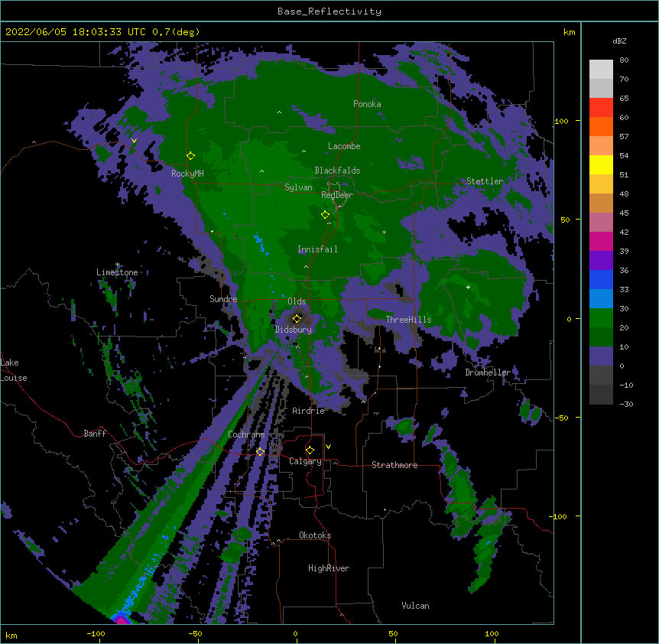The image size is (659, 644).
Task: Click the km unit label beside the timestamp
Action: click(569, 32)
